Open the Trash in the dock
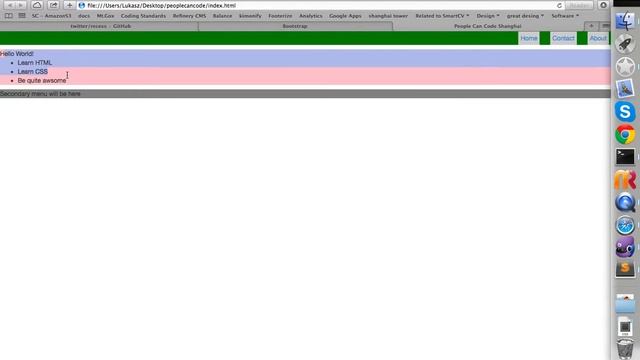The width and height of the screenshot is (640, 360). pos(625,349)
